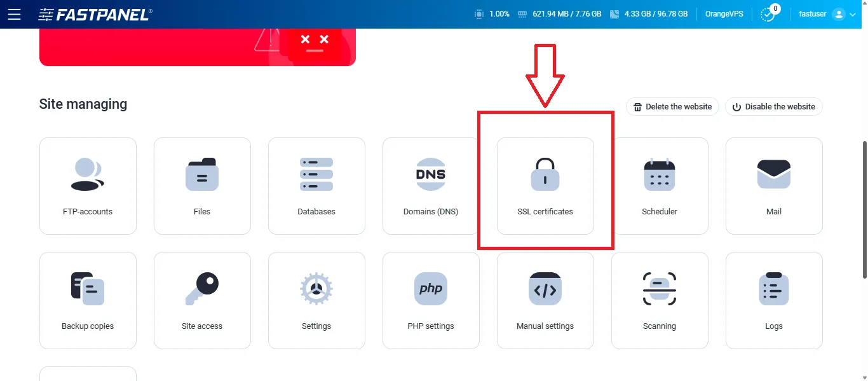Screen dimensions: 868x381
Task: Open the SSL certificates manager
Action: pyautogui.click(x=545, y=184)
